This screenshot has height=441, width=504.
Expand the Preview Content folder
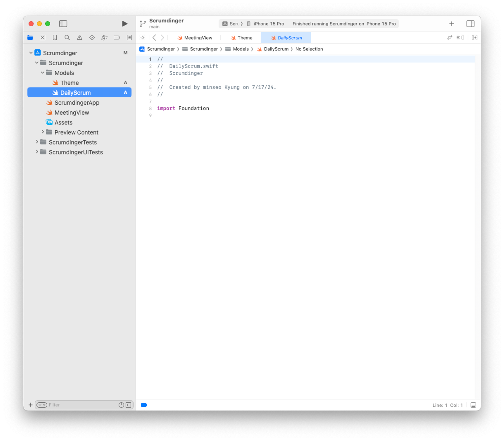[43, 132]
